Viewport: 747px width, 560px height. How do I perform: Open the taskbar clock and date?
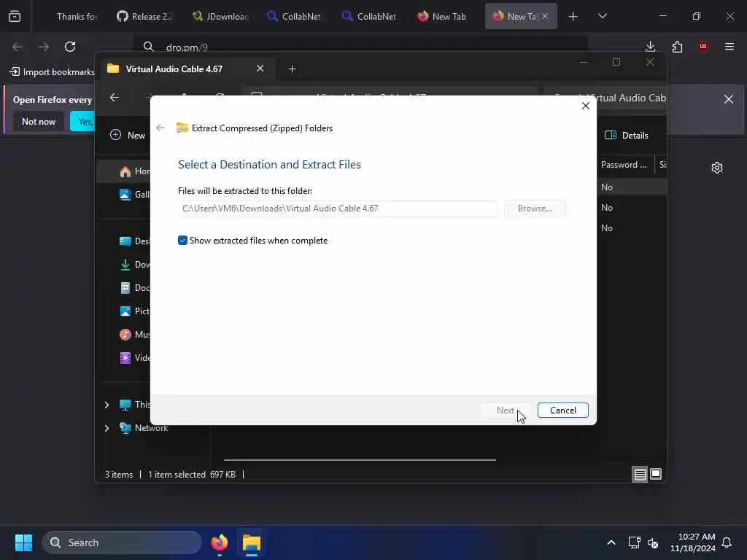point(692,542)
